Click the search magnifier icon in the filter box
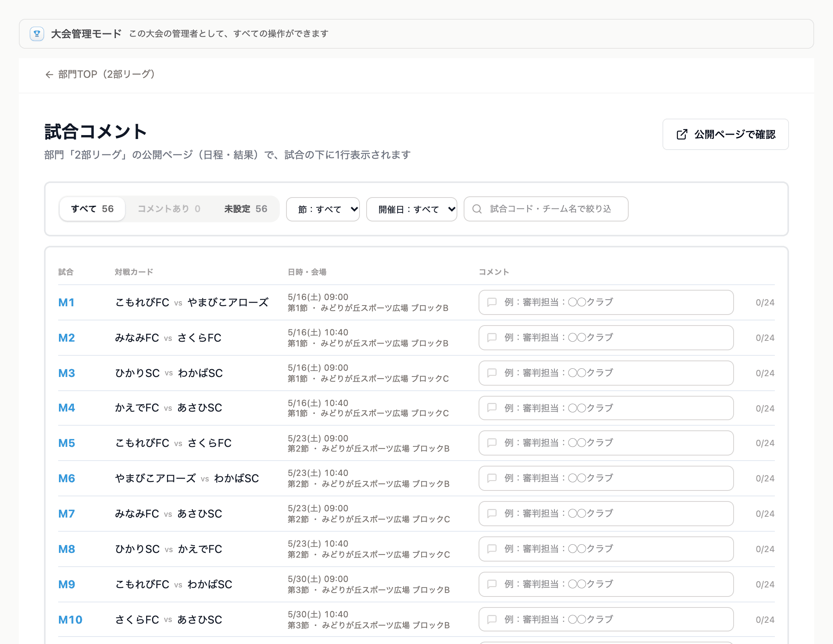The width and height of the screenshot is (833, 644). (477, 209)
